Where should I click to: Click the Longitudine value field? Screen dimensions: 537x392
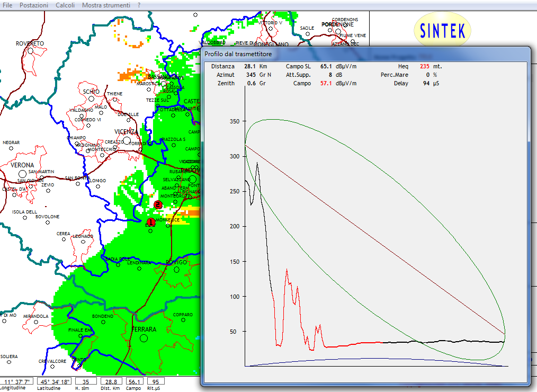[16, 381]
